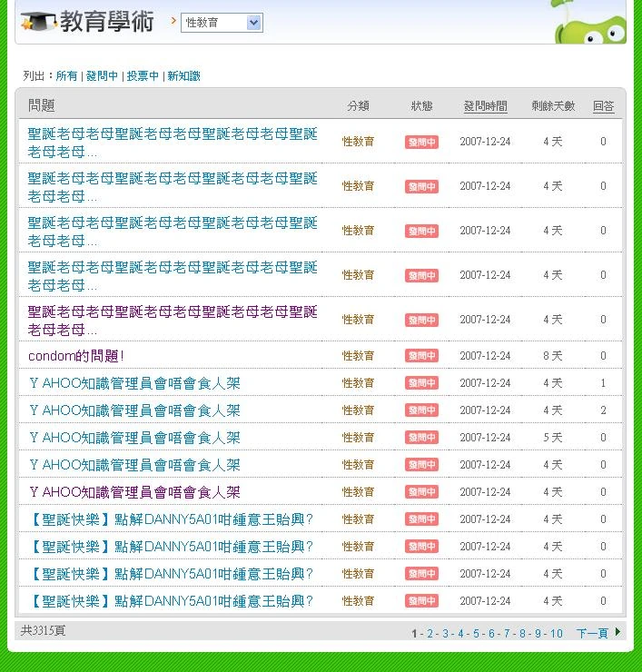Go to page 5 in pagination
The width and height of the screenshot is (642, 672).
tap(476, 634)
